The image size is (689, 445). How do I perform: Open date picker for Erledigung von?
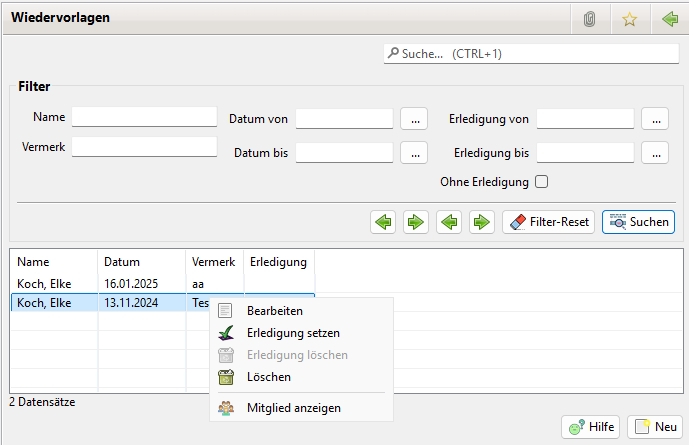pyautogui.click(x=655, y=119)
